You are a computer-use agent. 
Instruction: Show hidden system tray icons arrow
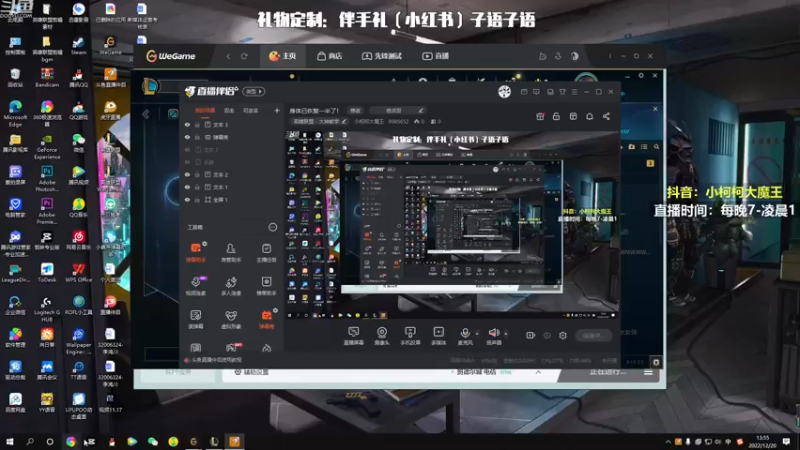[668, 442]
